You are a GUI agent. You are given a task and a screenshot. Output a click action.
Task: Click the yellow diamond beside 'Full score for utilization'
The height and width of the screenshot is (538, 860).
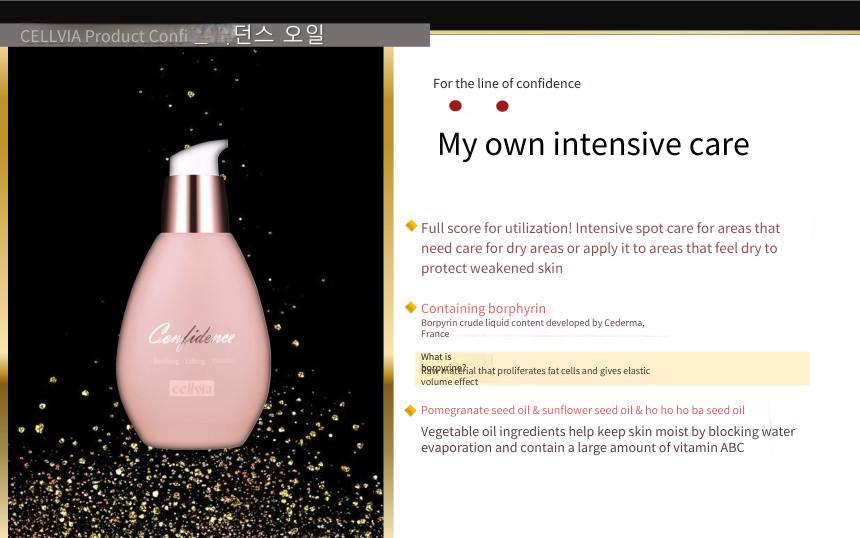point(411,225)
